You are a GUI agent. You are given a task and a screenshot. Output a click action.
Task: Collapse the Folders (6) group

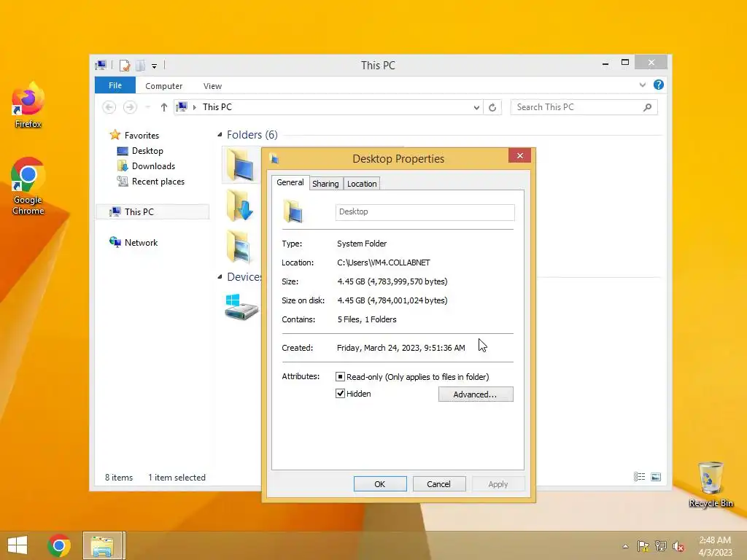click(x=220, y=135)
